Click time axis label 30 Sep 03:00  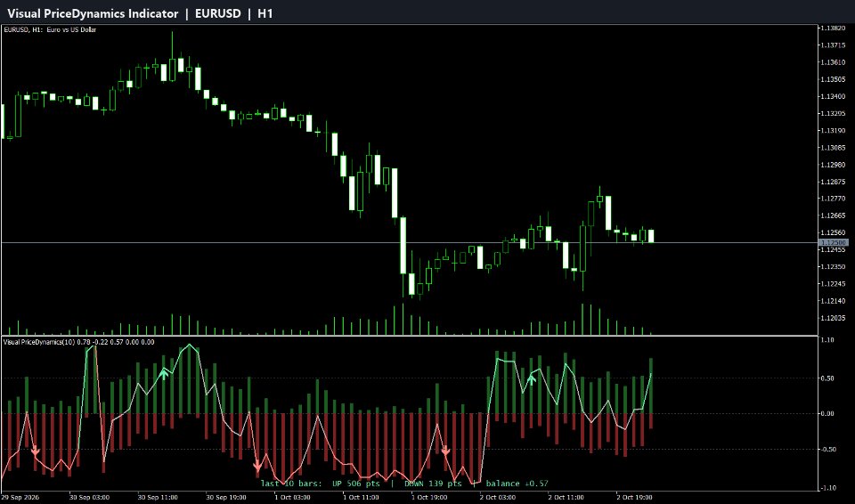point(89,498)
